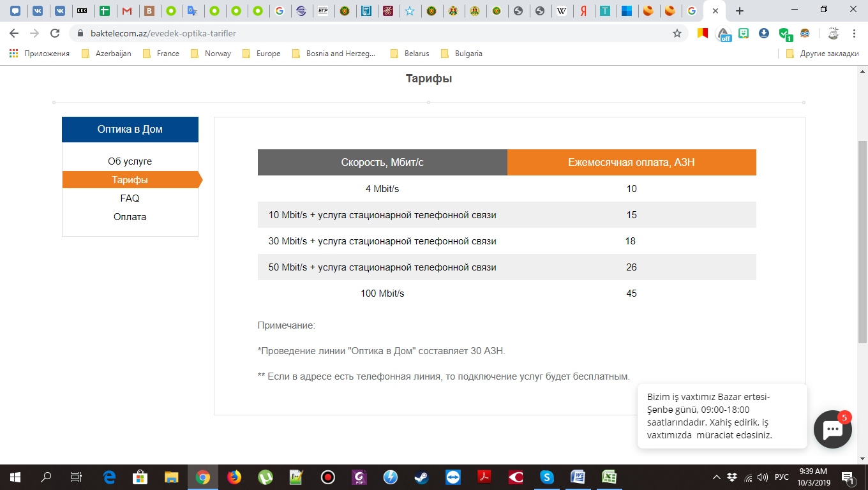Click the extension icon with the 'off' badge
868x490 pixels.
click(x=724, y=34)
